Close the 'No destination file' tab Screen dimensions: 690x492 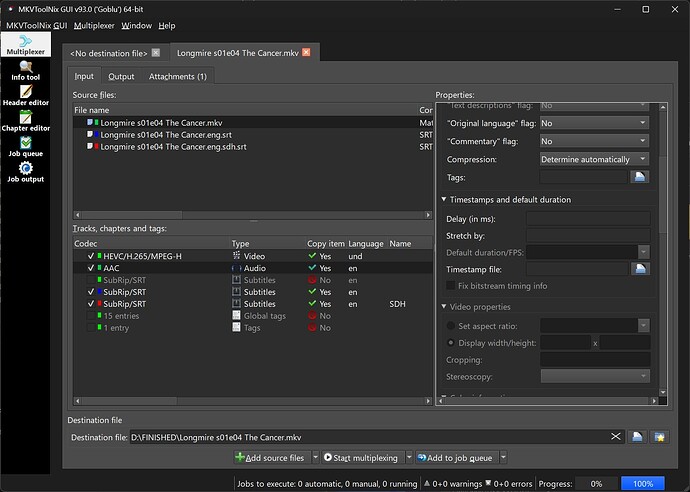156,53
